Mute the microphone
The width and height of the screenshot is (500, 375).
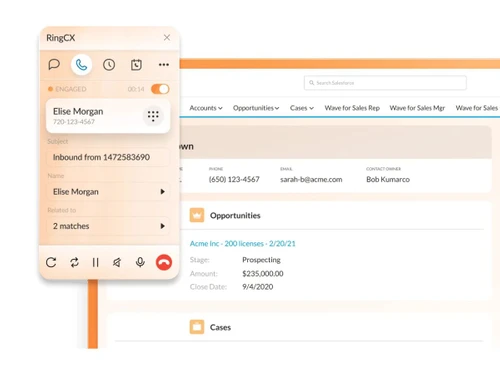coord(140,262)
